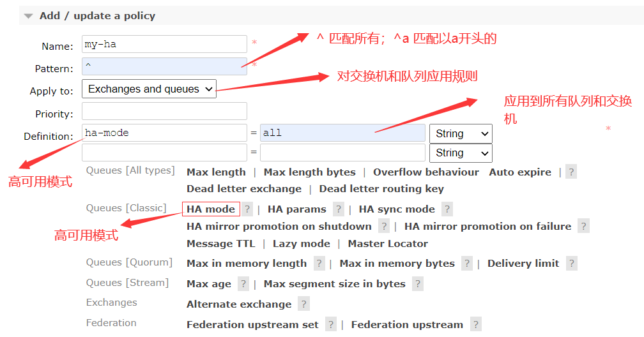Click the HA mode link

211,209
